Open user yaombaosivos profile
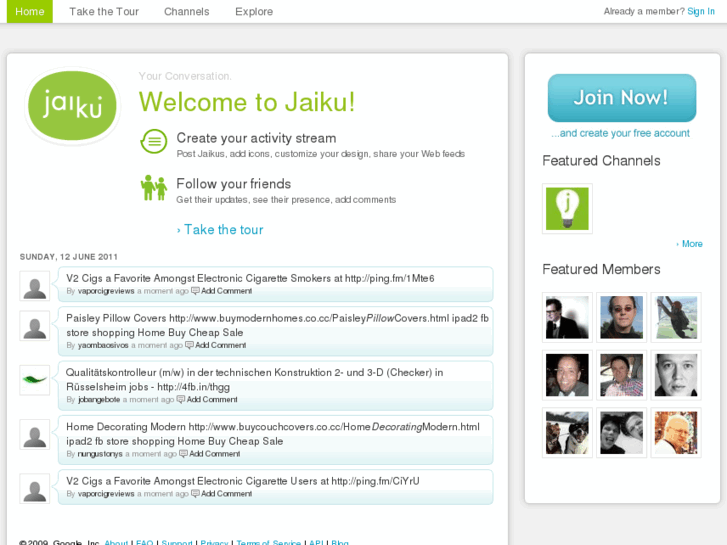727x545 pixels. (x=103, y=345)
